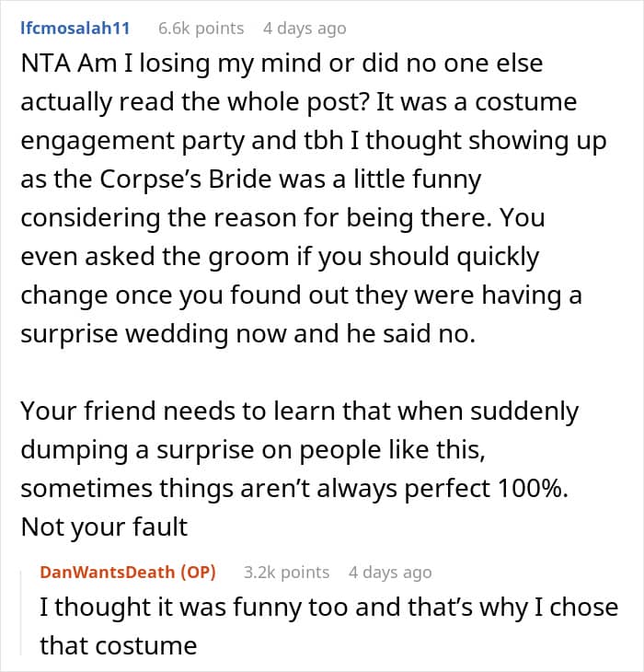The width and height of the screenshot is (644, 672).
Task: Click the (OP) label beside DanWantsDeath
Action: 199,572
